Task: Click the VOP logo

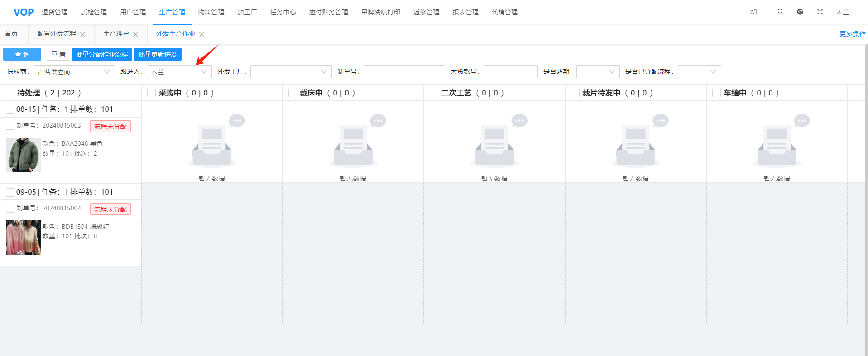Action: pos(24,12)
